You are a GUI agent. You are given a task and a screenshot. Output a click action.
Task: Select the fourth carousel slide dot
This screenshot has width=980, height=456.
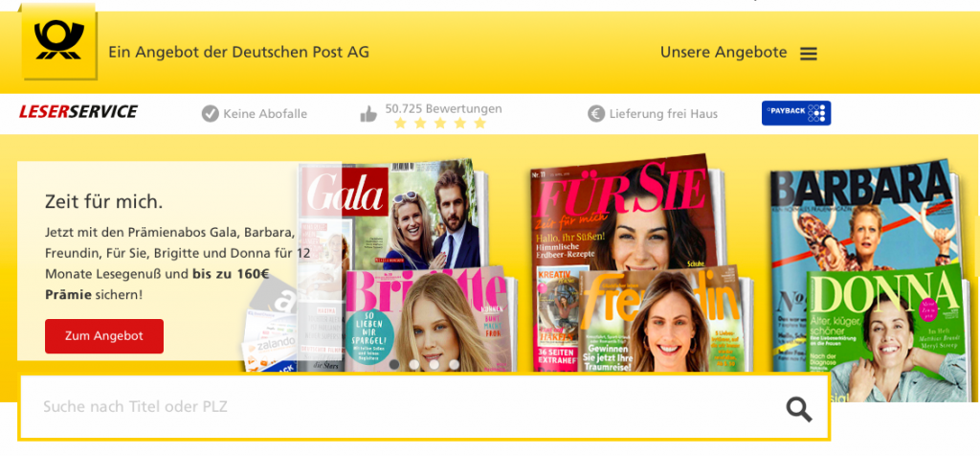[x=454, y=364]
